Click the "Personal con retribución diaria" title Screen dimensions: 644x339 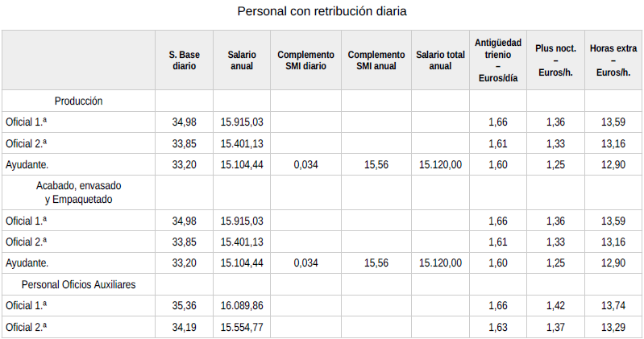pyautogui.click(x=322, y=12)
